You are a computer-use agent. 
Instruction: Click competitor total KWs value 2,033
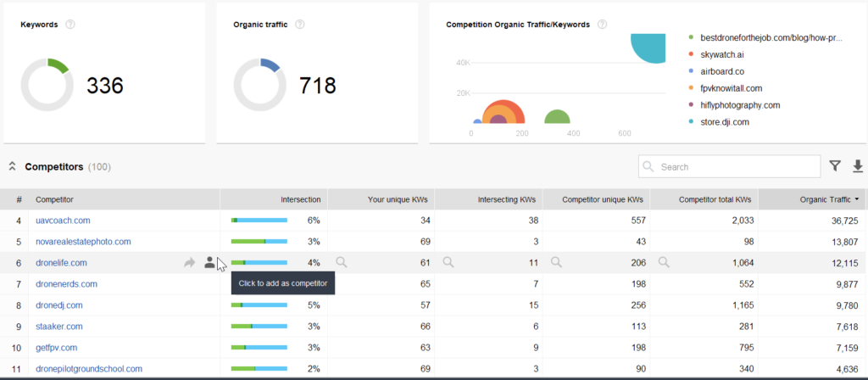pyautogui.click(x=741, y=221)
